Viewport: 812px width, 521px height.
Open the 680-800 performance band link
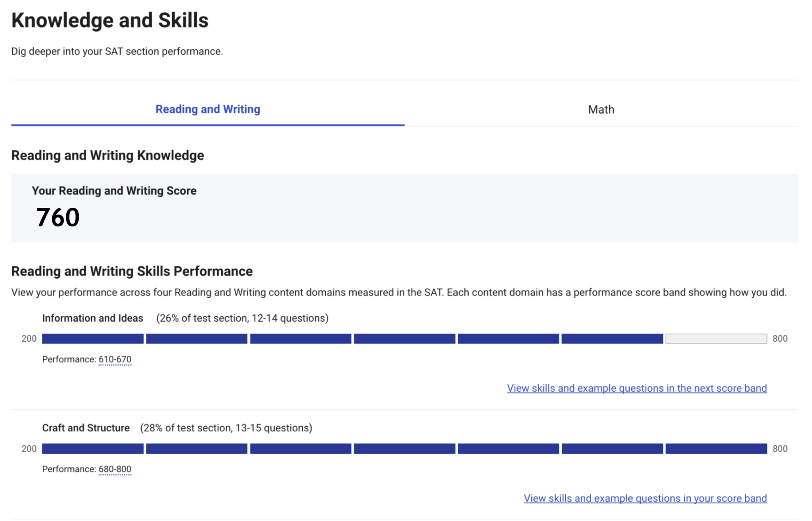tap(115, 469)
